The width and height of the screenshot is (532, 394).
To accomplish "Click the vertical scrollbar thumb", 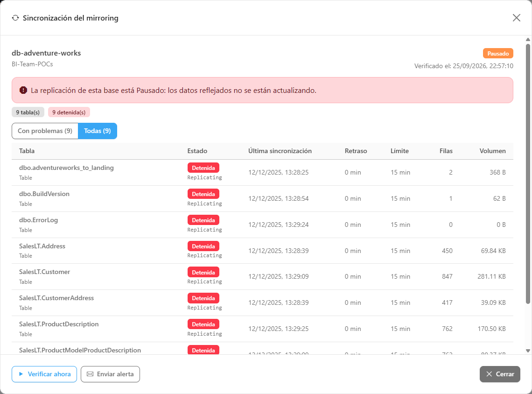I will coord(528,174).
